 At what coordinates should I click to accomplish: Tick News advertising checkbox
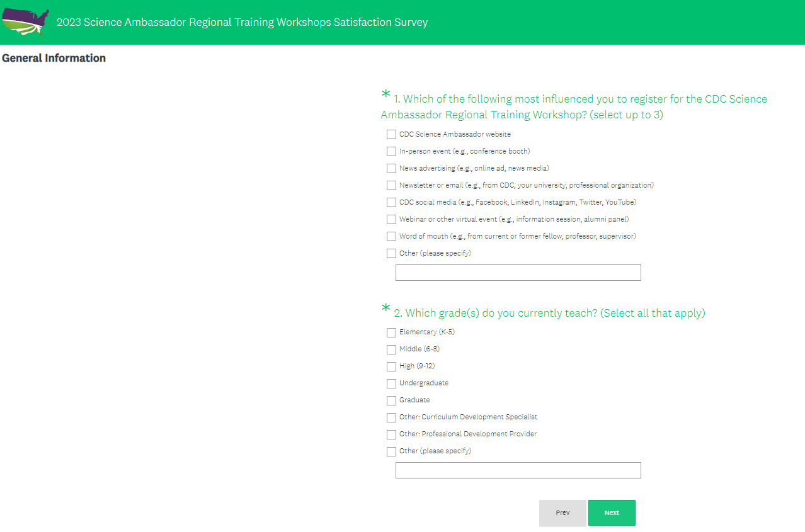click(x=391, y=169)
